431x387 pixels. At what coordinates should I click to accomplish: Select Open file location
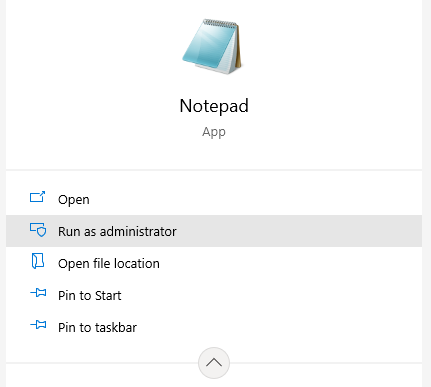(x=214, y=263)
